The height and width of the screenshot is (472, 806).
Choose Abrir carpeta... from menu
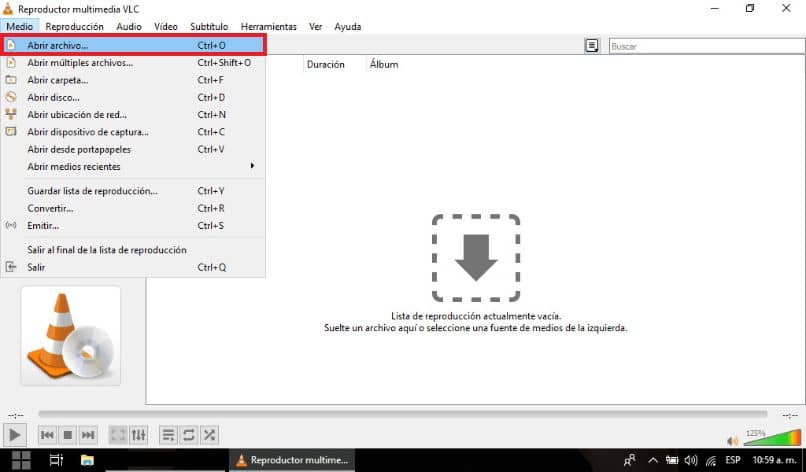[133, 80]
